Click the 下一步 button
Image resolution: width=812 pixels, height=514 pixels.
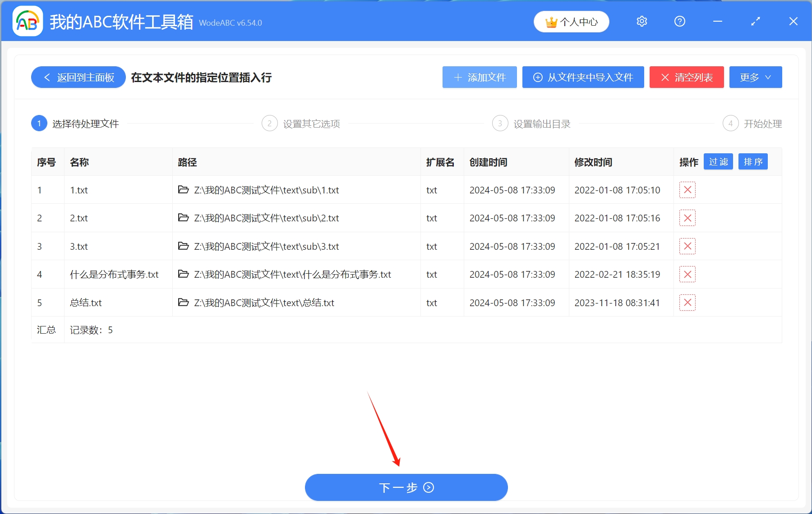[406, 487]
